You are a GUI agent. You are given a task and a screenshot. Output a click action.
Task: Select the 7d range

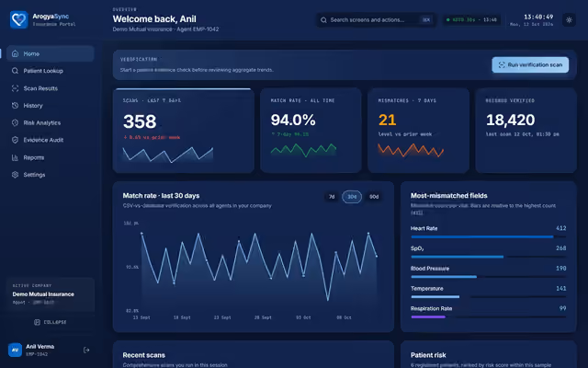coord(332,197)
